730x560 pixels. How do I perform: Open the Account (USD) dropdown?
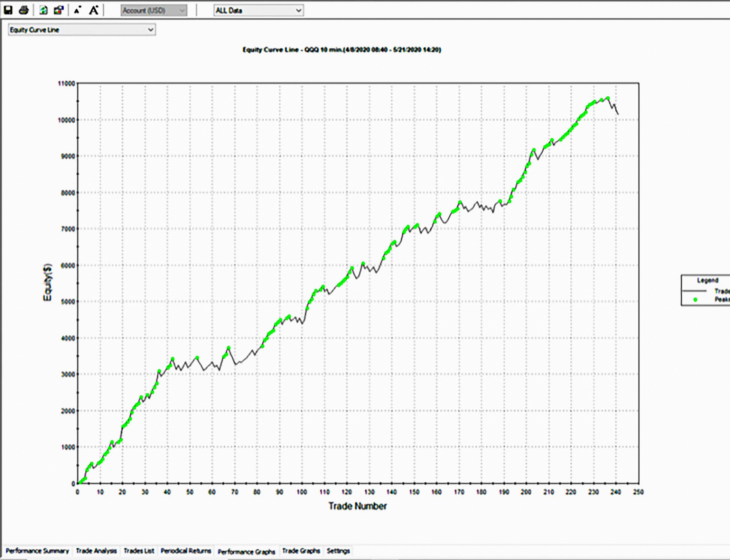coord(154,10)
